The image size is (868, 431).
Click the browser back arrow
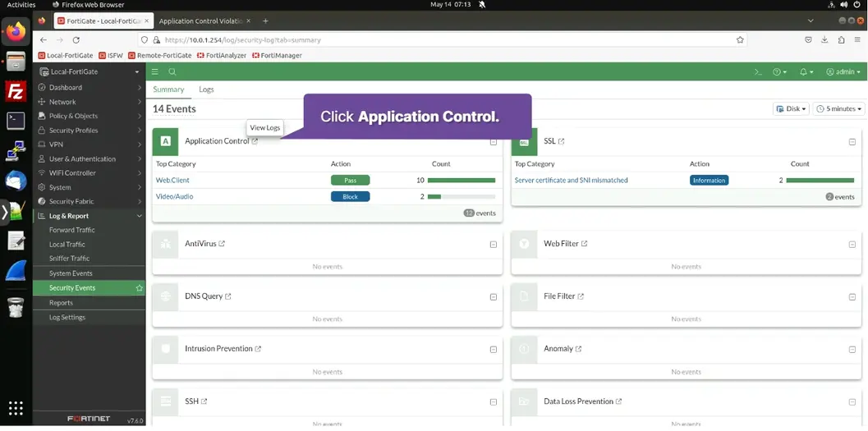44,40
